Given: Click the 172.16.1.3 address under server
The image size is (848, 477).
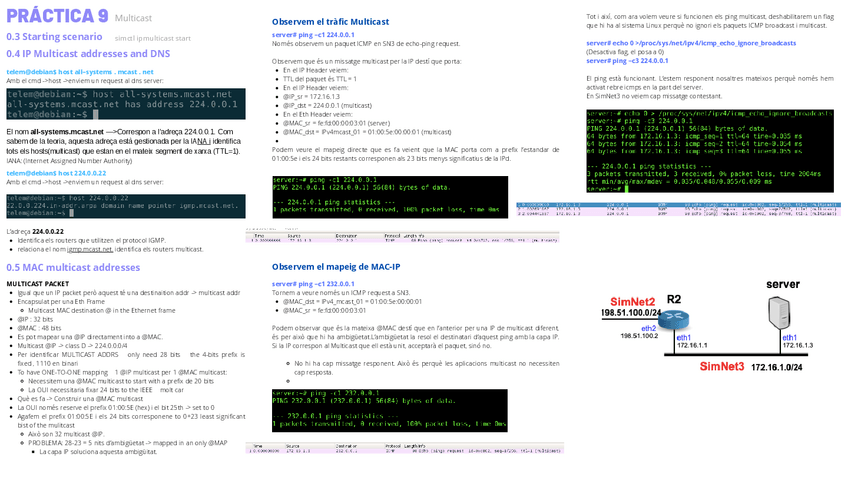Looking at the screenshot, I should 798,345.
